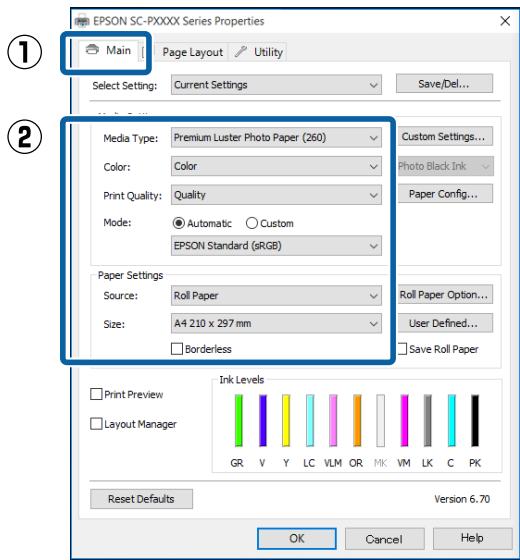Open the Select Setting dropdown
This screenshot has height=560, width=520.
coord(276,85)
